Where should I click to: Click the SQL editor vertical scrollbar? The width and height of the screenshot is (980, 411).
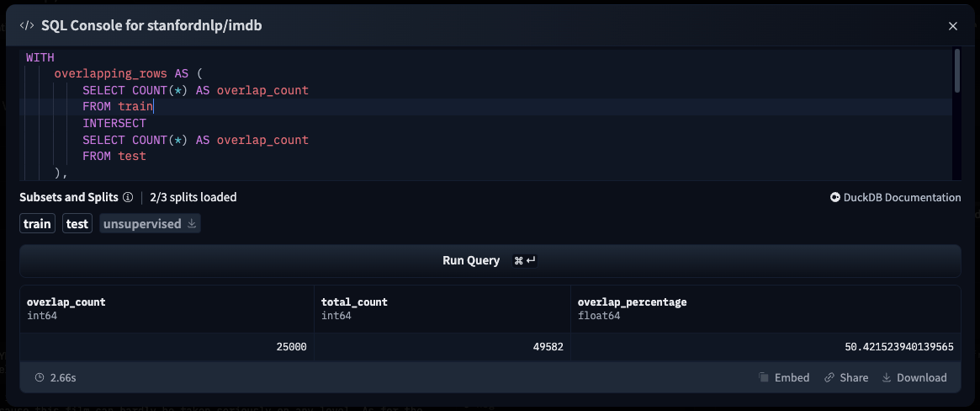(956, 72)
